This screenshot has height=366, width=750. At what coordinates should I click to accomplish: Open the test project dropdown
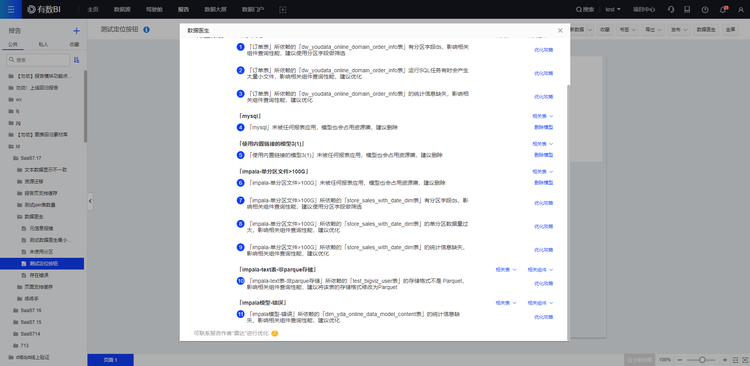click(x=613, y=9)
